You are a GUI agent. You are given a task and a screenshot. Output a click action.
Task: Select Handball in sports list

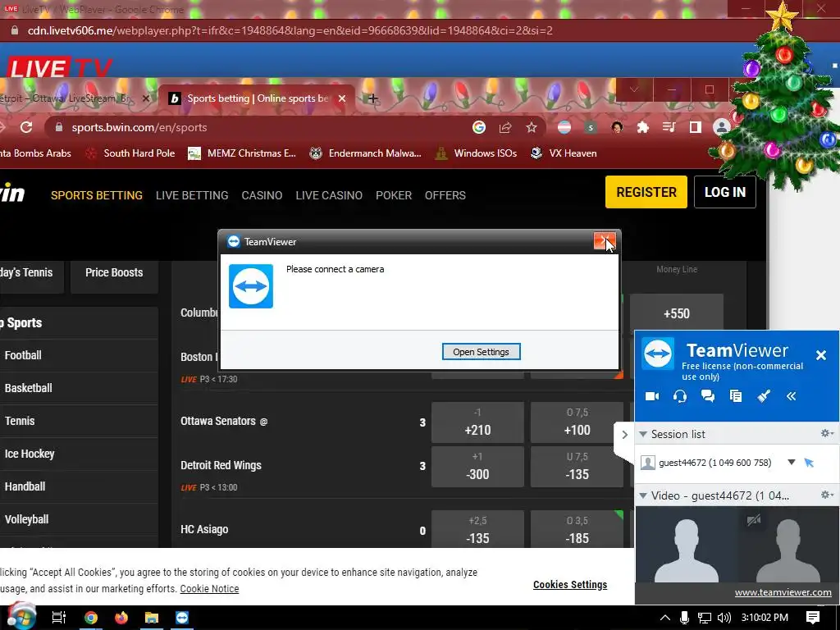pyautogui.click(x=79, y=486)
